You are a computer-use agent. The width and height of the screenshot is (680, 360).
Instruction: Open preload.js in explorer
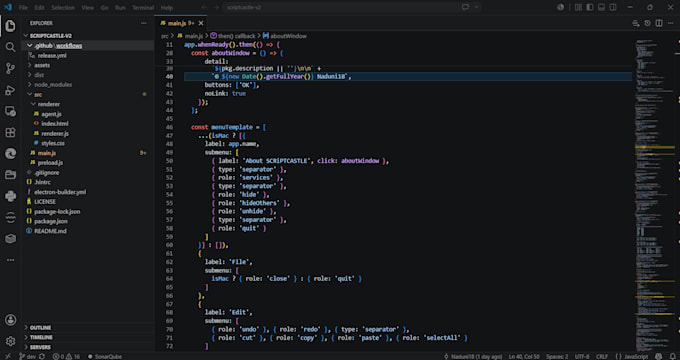pos(89,163)
